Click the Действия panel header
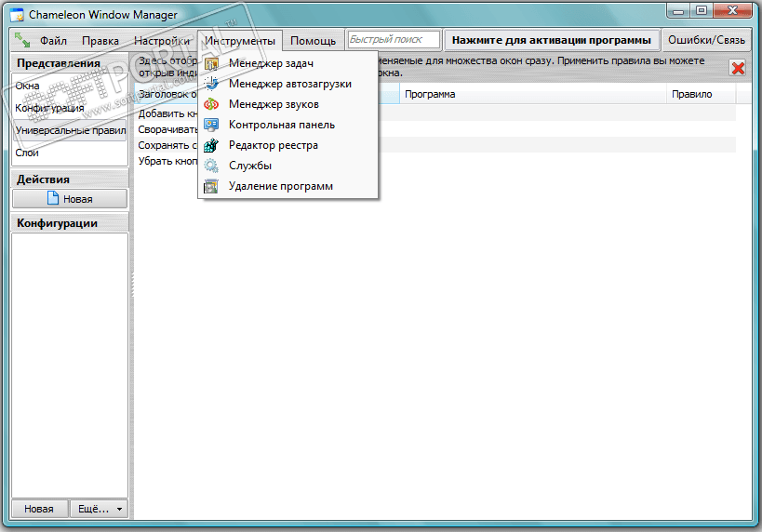Screen dimensions: 762x532 click(x=70, y=180)
